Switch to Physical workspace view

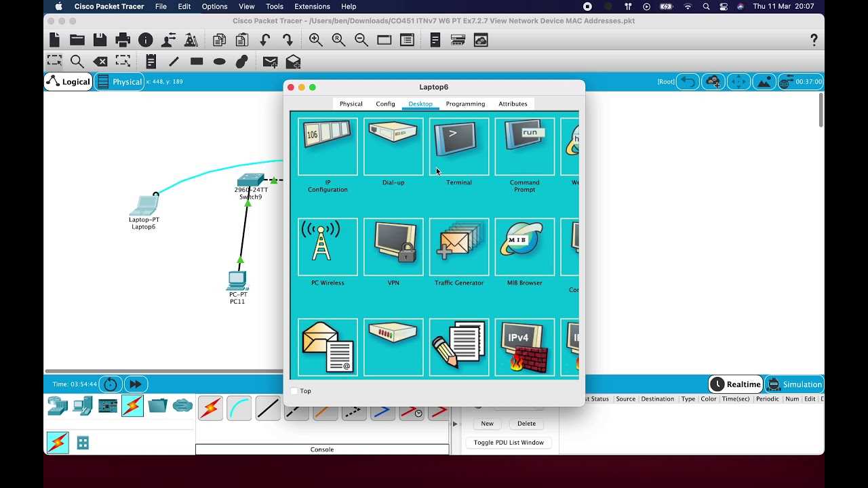click(x=119, y=81)
